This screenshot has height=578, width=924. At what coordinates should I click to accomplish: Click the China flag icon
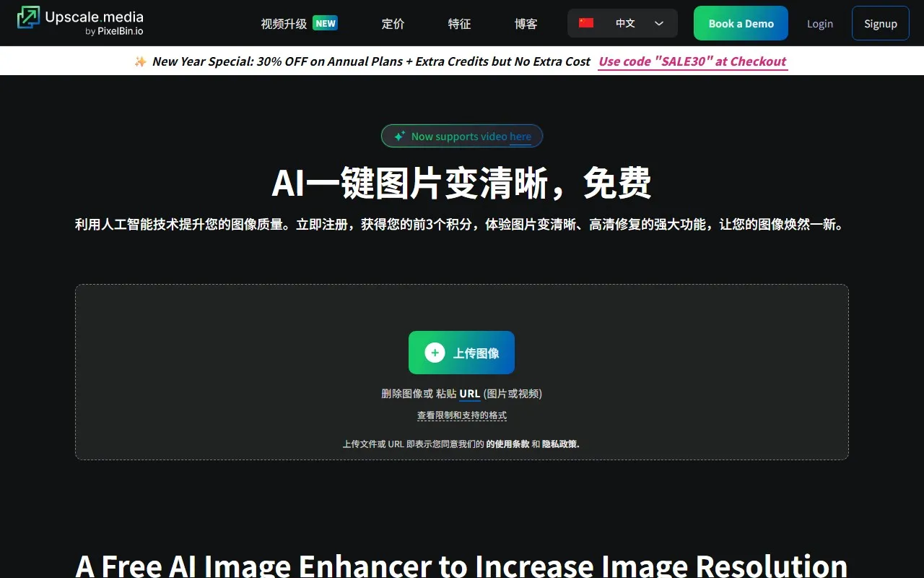point(586,23)
